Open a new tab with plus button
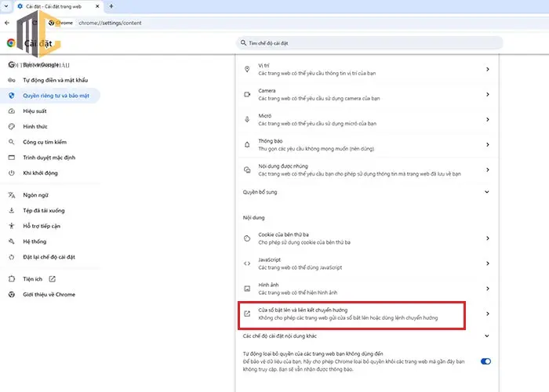549x392 pixels. click(111, 6)
